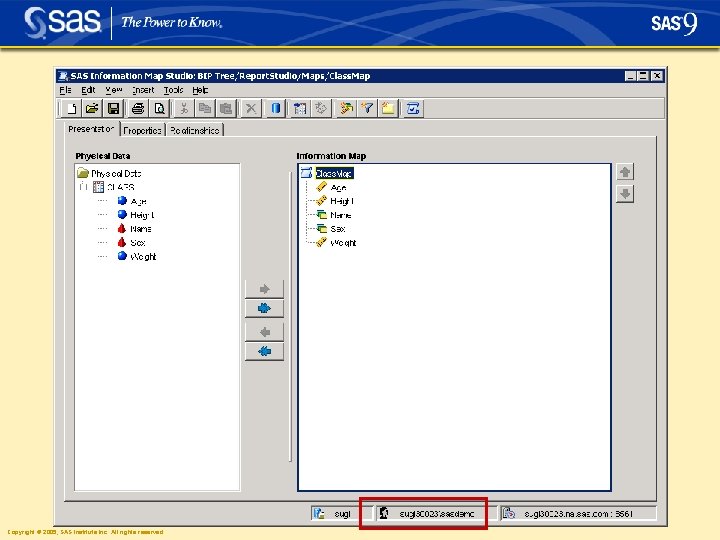The image size is (720, 540).
Task: Click the Delete X icon in the toolbar
Action: (251, 109)
